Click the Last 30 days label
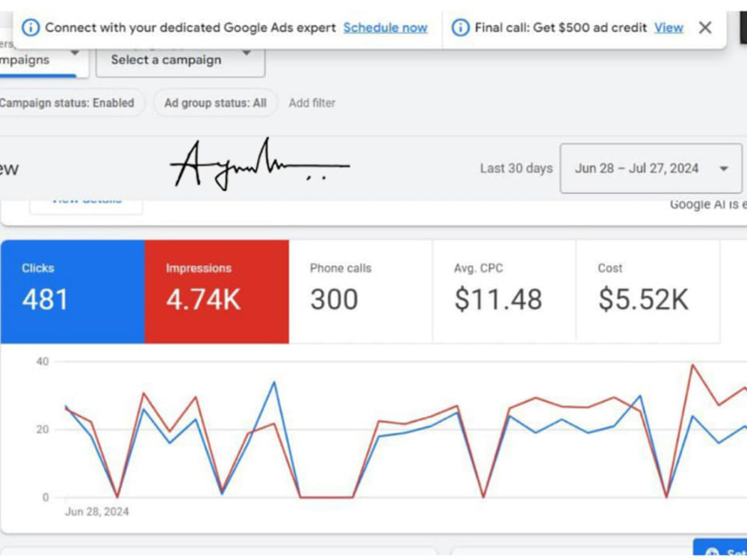 (x=516, y=168)
